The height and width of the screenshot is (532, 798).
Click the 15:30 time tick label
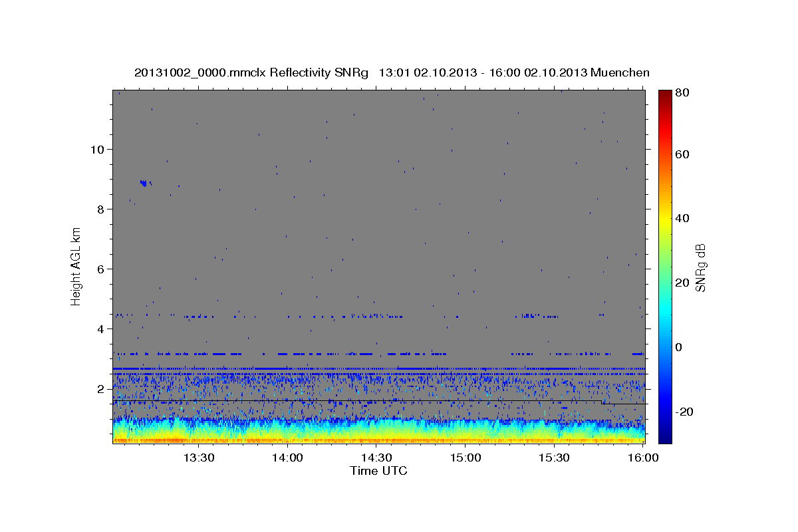[x=555, y=458]
